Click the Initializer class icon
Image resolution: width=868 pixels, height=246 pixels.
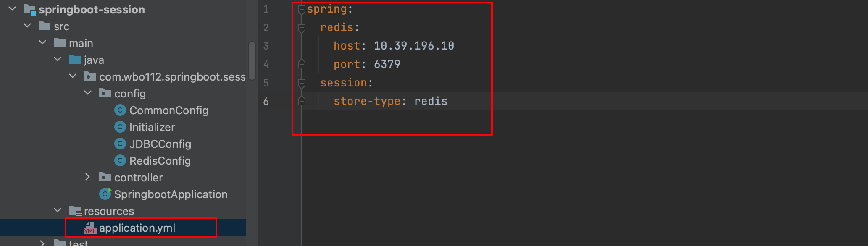click(x=120, y=127)
